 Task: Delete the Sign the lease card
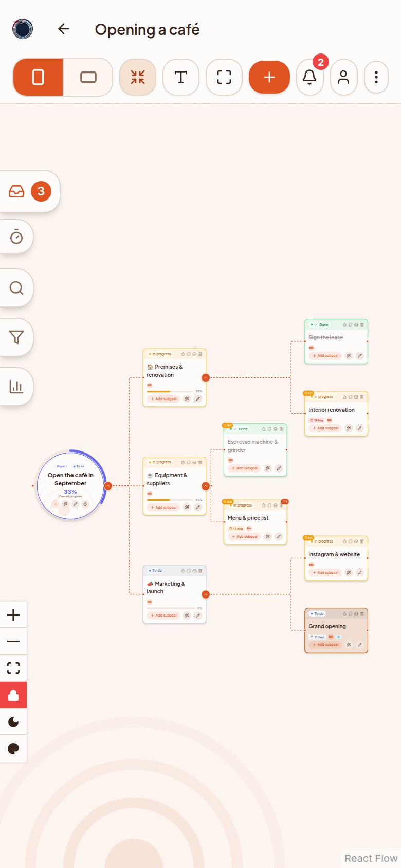362,325
